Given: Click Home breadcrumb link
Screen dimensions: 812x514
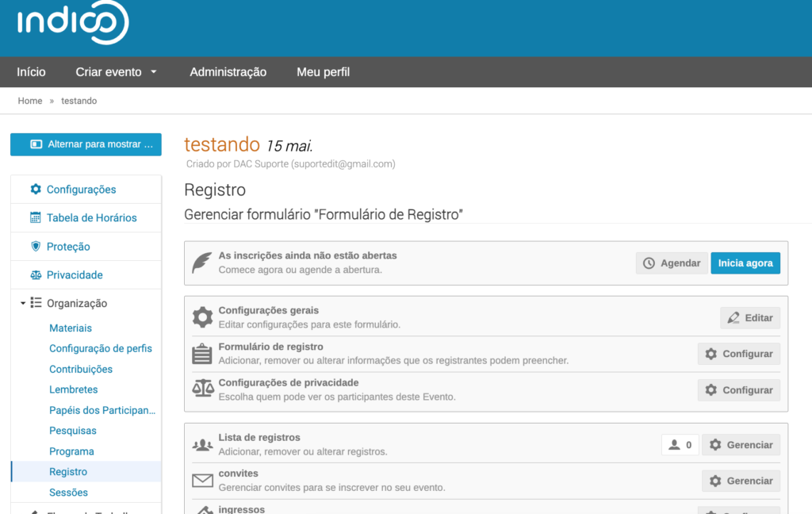Looking at the screenshot, I should pos(30,101).
